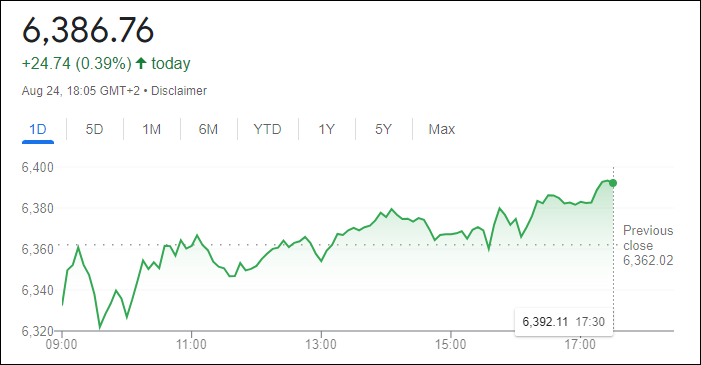
Task: Switch to the 5Y tab
Action: [x=383, y=129]
